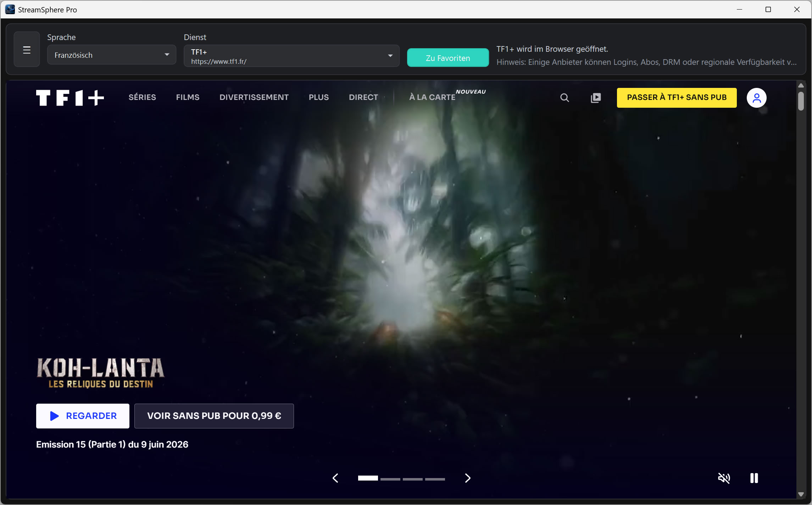Select the third carousel slide indicator
This screenshot has height=505, width=812.
[x=413, y=479]
